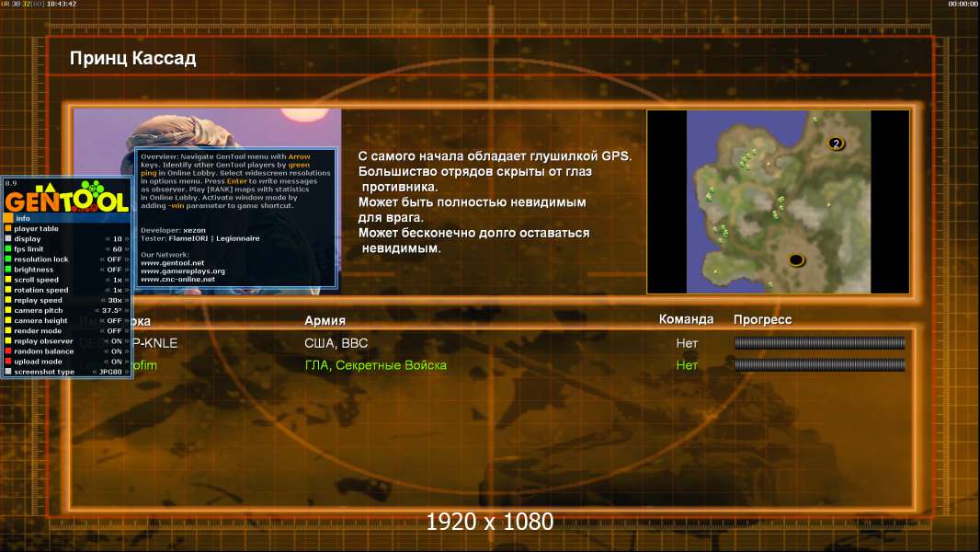
Task: Open the www.cnc-online.net link
Action: (x=177, y=280)
